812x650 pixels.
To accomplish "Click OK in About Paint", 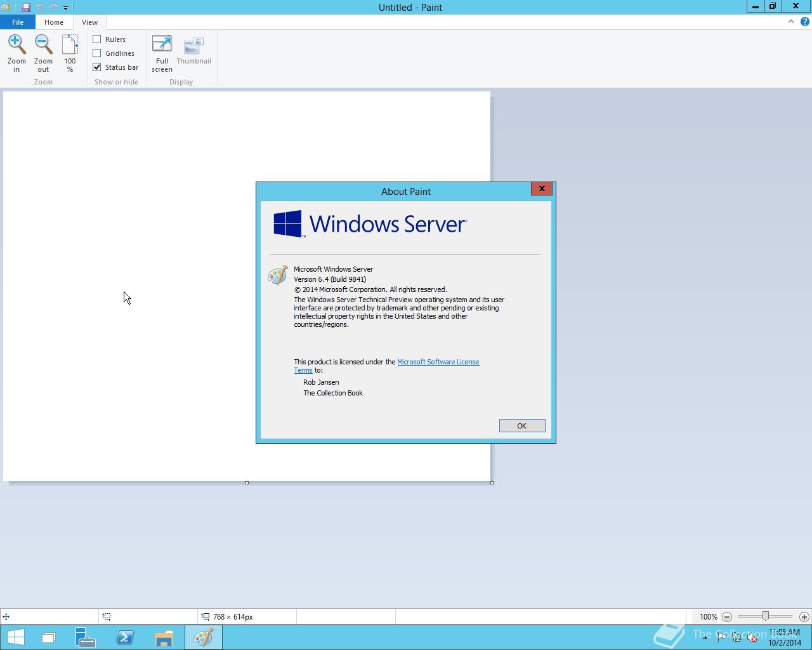I will click(x=522, y=426).
